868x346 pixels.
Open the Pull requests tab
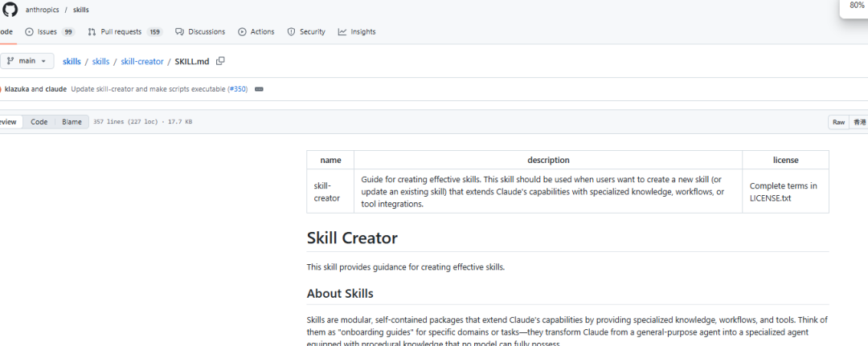[x=125, y=32]
